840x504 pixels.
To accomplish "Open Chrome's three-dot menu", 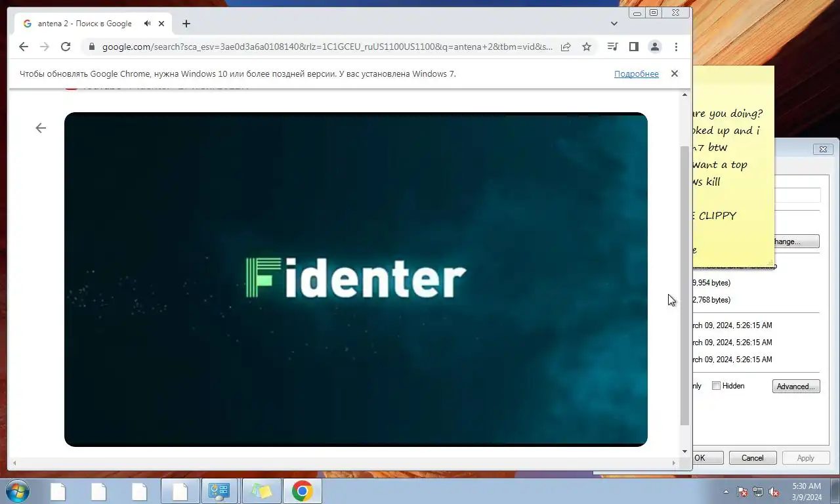I will coord(676,47).
